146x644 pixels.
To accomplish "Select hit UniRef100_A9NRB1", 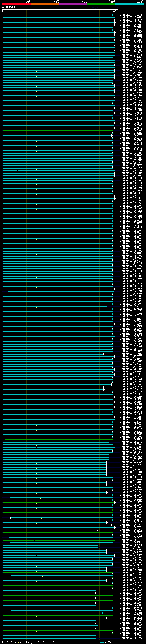I will tap(131, 17).
